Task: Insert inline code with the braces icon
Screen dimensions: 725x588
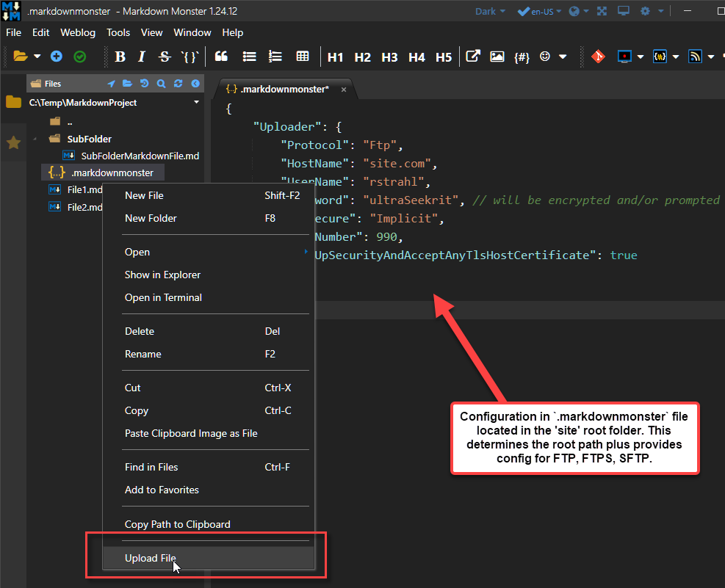Action: [190, 57]
